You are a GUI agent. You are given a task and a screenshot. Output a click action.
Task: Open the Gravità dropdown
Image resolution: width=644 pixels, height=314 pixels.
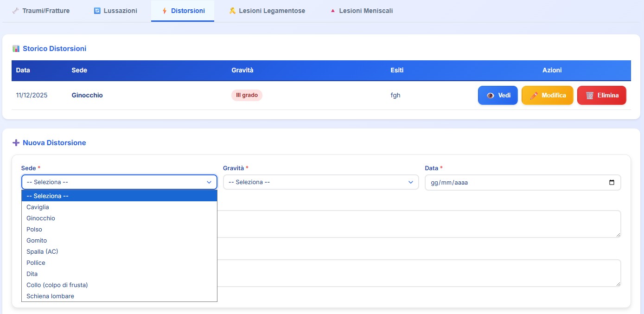[x=320, y=182]
